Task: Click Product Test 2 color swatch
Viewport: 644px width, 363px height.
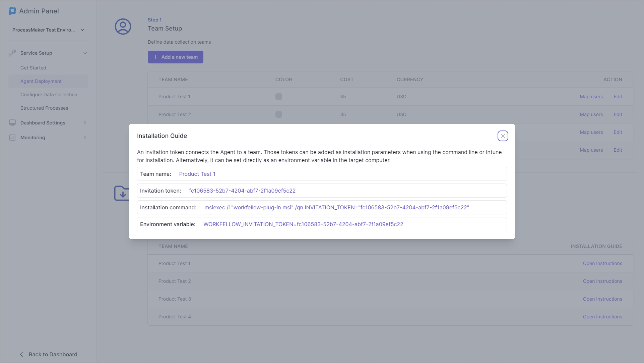Action: tap(278, 114)
